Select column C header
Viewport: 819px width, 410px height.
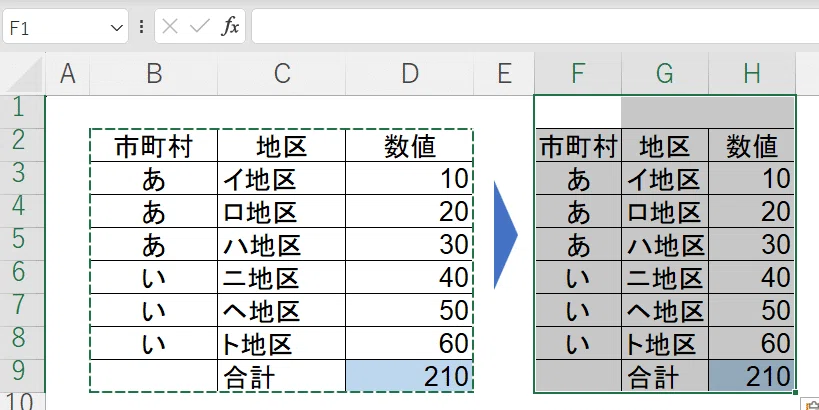(x=282, y=74)
